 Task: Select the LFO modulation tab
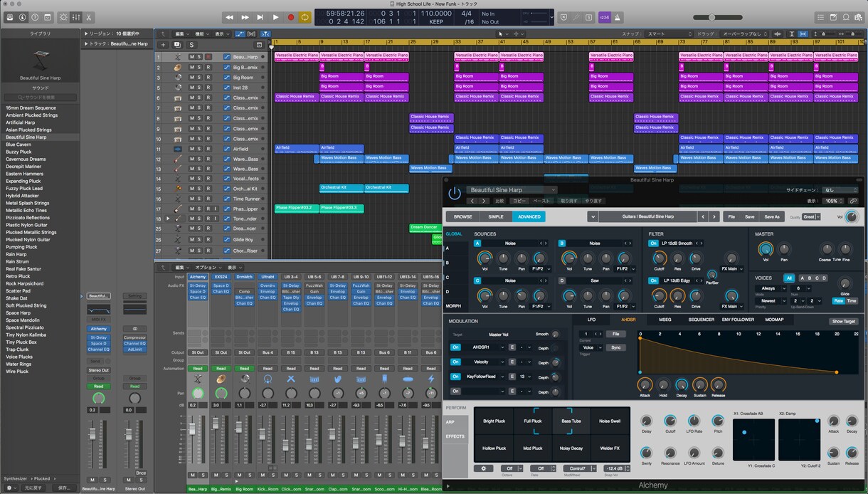click(591, 320)
